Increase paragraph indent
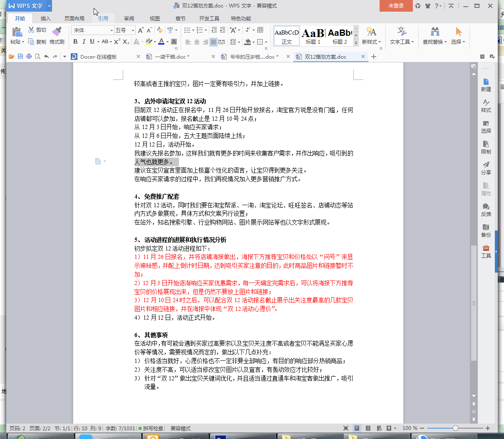This screenshot has width=504, height=439. 223,30
